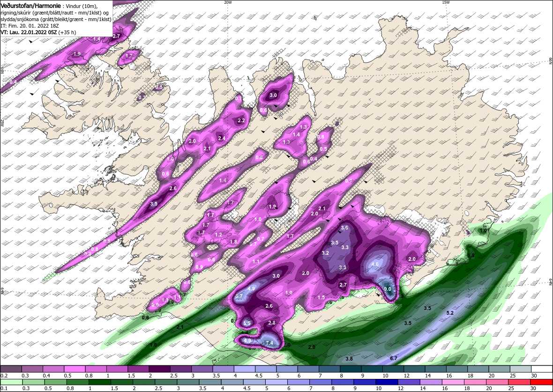Click the 3.8 value in the rain band
This screenshot has height=392, width=553.
[x=349, y=359]
